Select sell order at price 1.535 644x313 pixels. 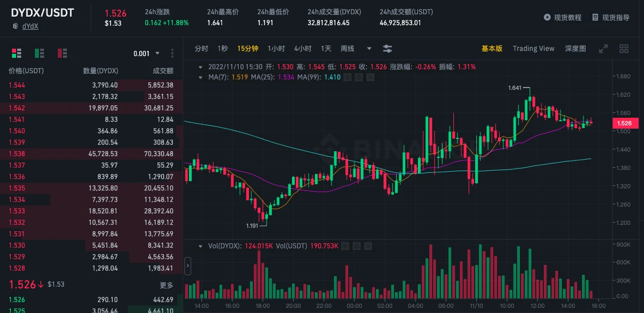[91, 188]
